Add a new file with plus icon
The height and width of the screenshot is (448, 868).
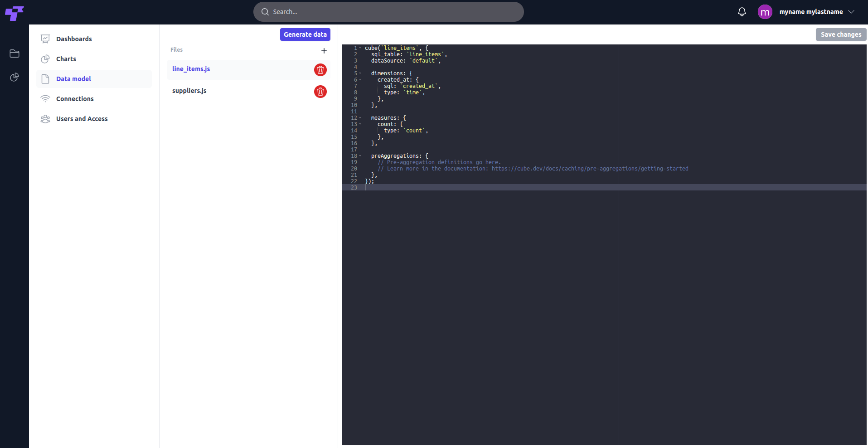click(x=324, y=51)
